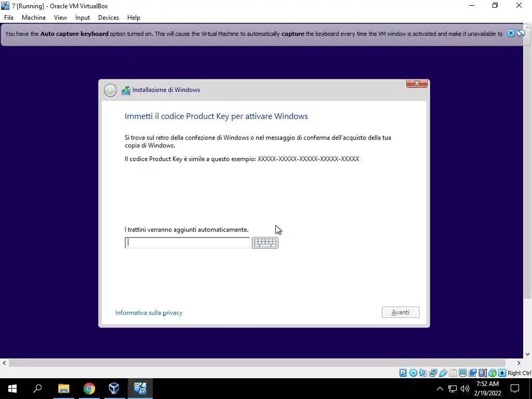The height and width of the screenshot is (399, 532).
Task: Click the notification suppress icon beside dismiss
Action: pos(521,33)
